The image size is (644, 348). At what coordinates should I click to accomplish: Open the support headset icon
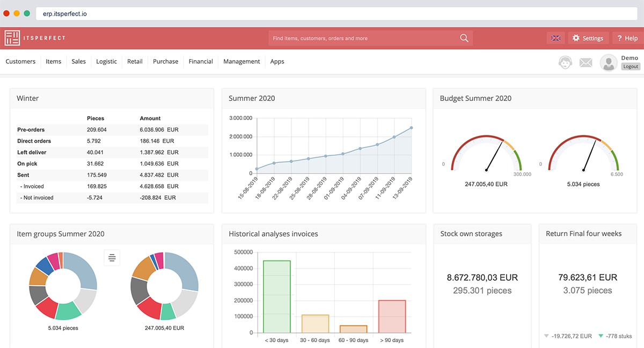(x=565, y=62)
